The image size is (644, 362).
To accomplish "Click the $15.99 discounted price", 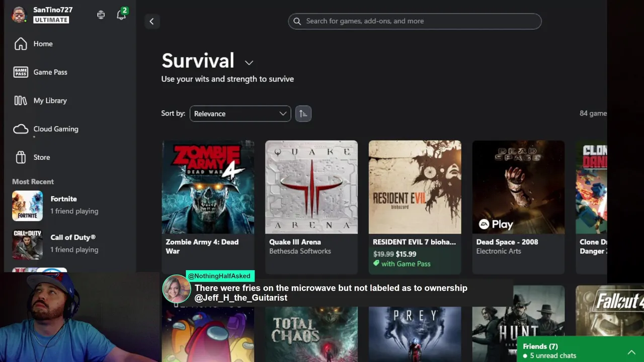I will 406,254.
